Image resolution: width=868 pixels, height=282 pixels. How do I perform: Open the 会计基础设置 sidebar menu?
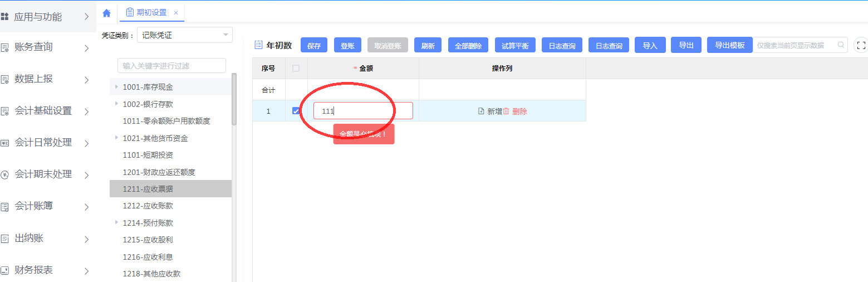86,111
